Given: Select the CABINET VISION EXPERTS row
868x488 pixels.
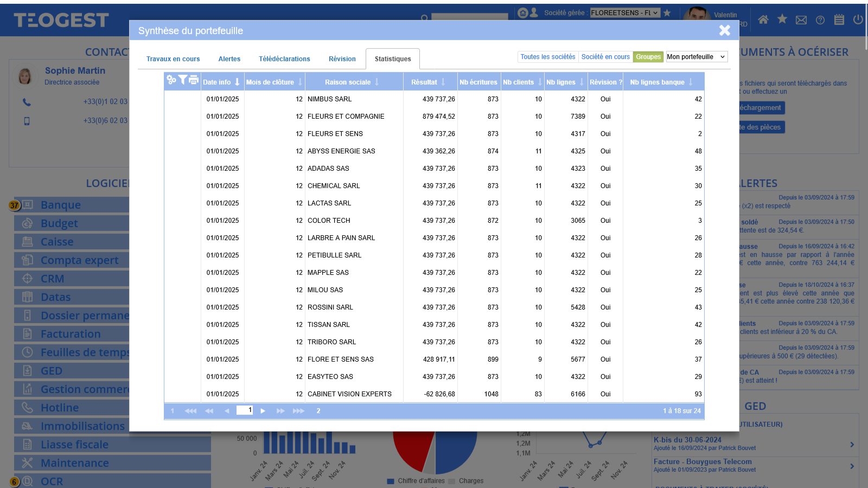Looking at the screenshot, I should (x=349, y=394).
